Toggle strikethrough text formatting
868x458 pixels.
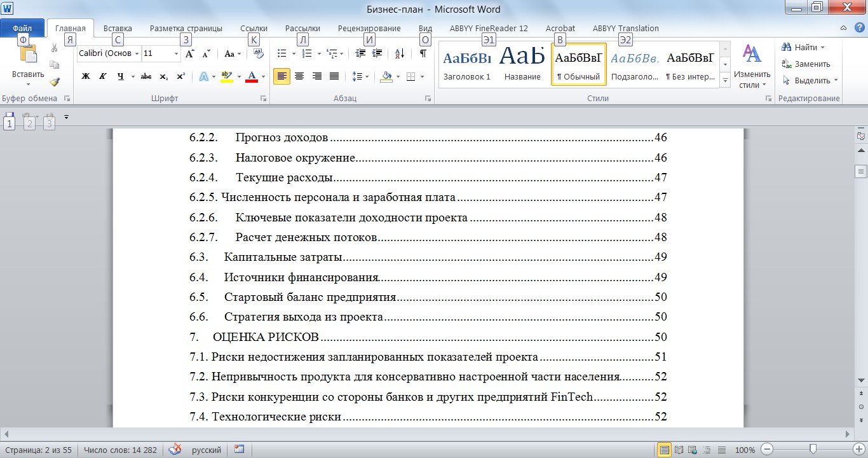pyautogui.click(x=146, y=76)
